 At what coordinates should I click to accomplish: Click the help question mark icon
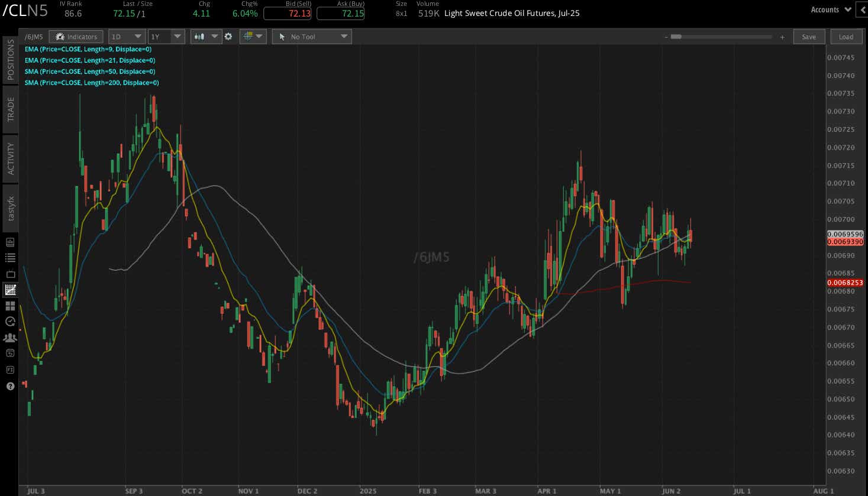9,386
